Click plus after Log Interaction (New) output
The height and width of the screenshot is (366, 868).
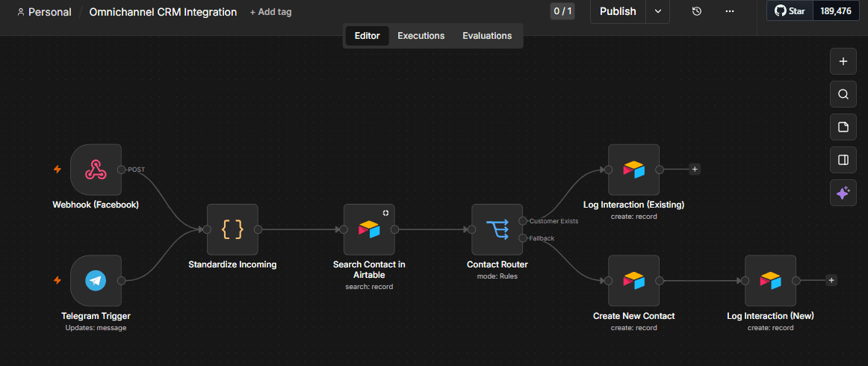click(831, 281)
